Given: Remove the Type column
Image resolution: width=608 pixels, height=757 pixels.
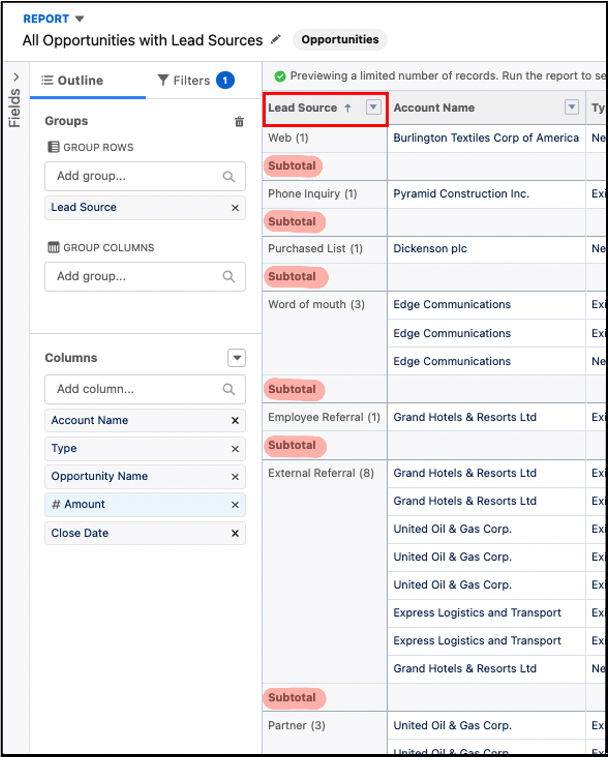Looking at the screenshot, I should point(235,449).
